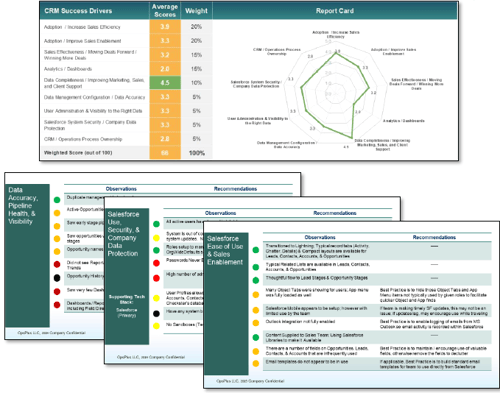500x393 pixels.
Task: Click the 'Outlook integration not fully enabled' observation
Action: [300, 322]
